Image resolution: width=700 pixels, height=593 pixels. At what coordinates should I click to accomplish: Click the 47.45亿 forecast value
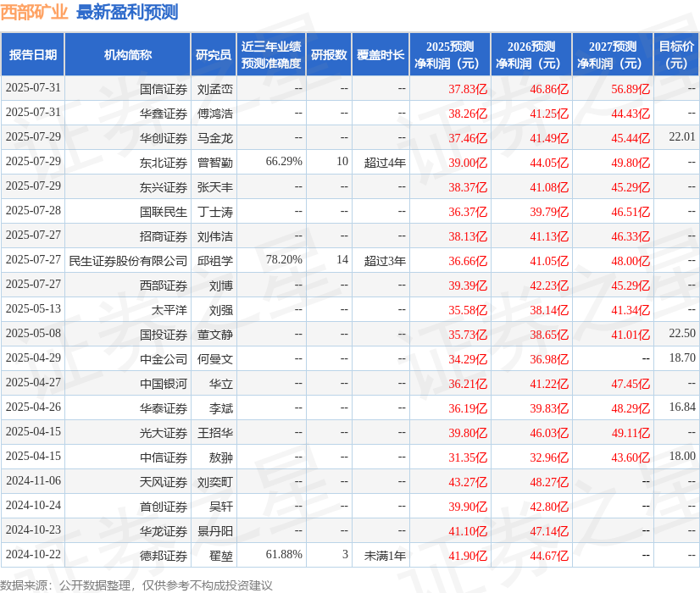[631, 384]
